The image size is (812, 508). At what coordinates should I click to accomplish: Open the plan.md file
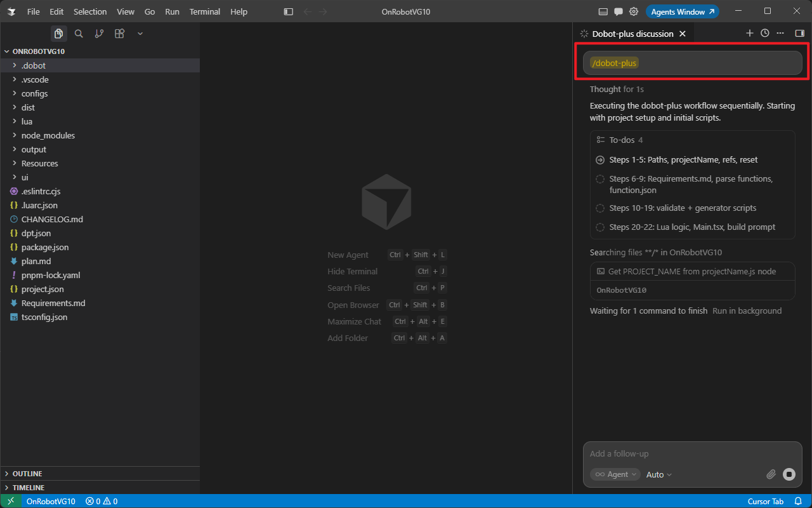pyautogui.click(x=100, y=261)
